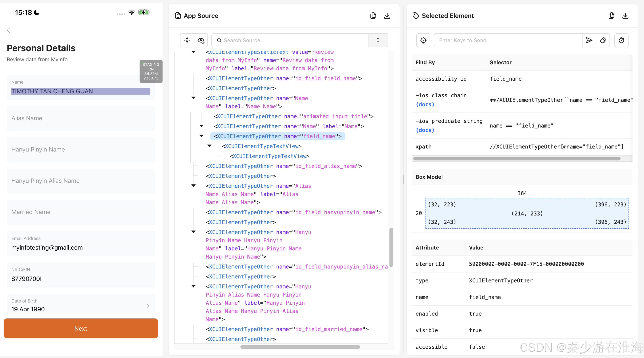Tap the STAGING RN debug badge
644x358 pixels.
click(x=151, y=71)
